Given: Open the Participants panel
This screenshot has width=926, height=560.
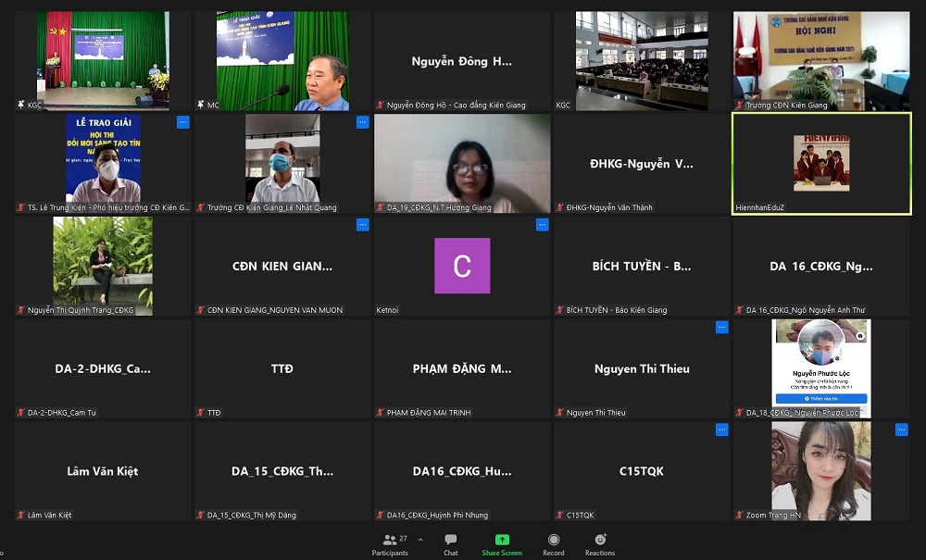Looking at the screenshot, I should click(x=390, y=544).
